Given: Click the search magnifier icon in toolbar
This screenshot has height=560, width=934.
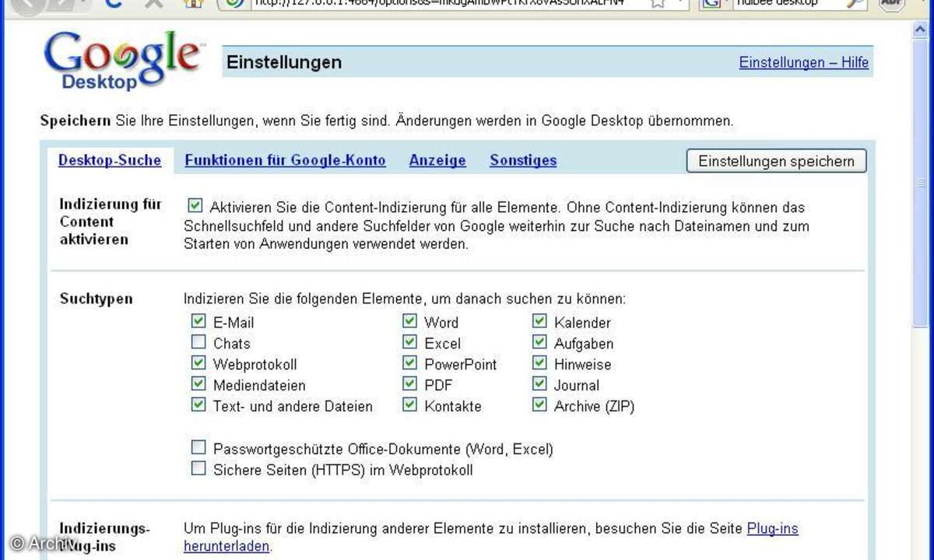Looking at the screenshot, I should tap(855, 3).
